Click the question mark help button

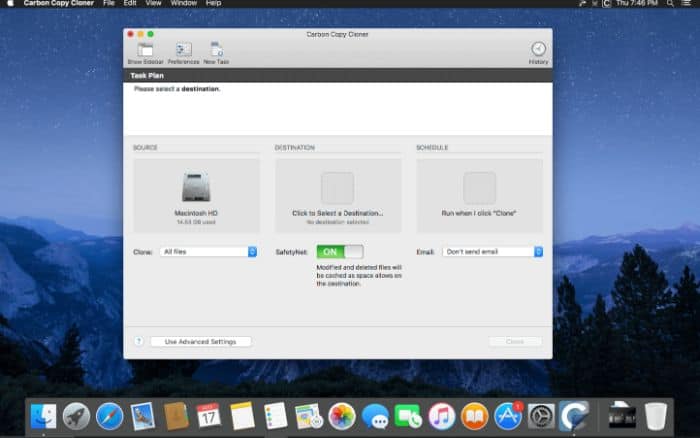139,341
